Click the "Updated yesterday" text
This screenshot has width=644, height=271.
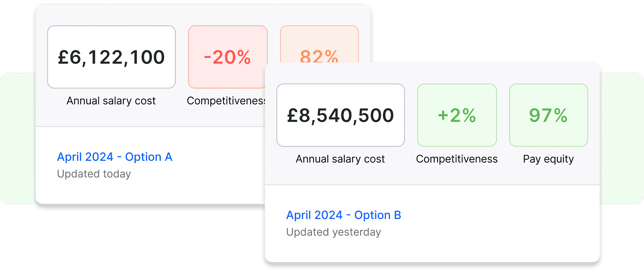333,232
